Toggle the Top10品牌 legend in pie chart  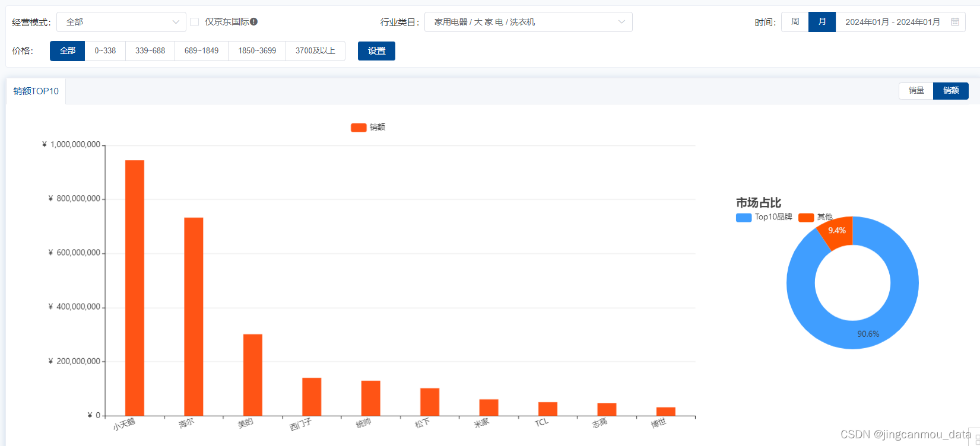click(764, 217)
